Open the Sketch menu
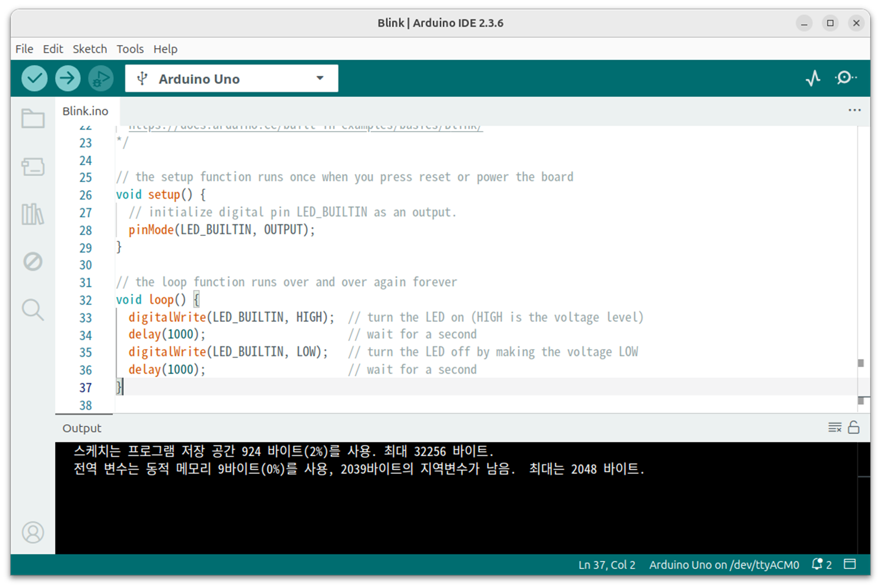This screenshot has width=881, height=588. pos(90,49)
